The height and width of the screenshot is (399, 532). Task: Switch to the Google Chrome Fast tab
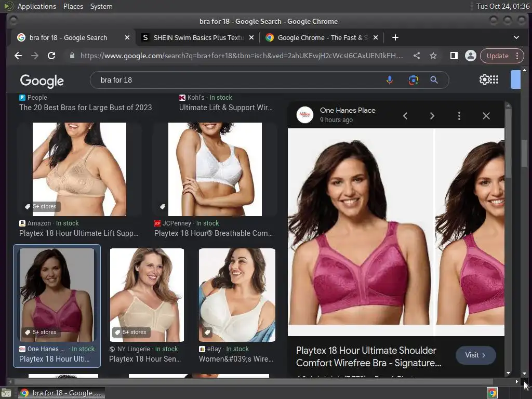click(x=322, y=37)
